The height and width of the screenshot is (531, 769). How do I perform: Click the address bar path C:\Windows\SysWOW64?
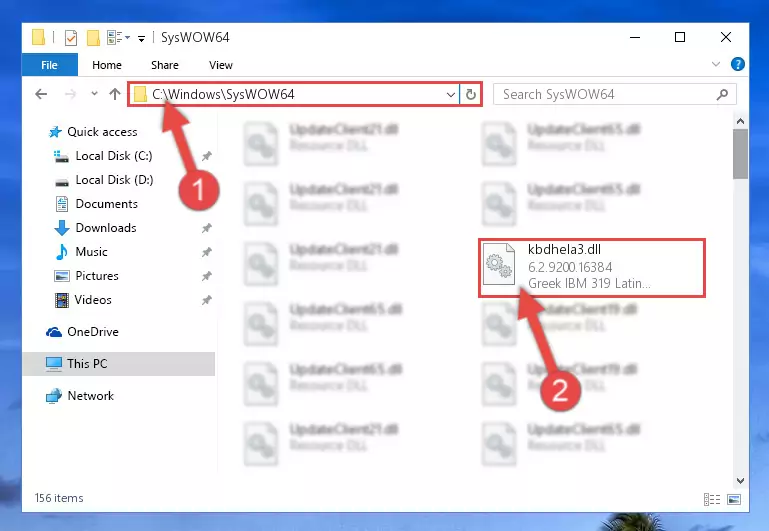223,94
